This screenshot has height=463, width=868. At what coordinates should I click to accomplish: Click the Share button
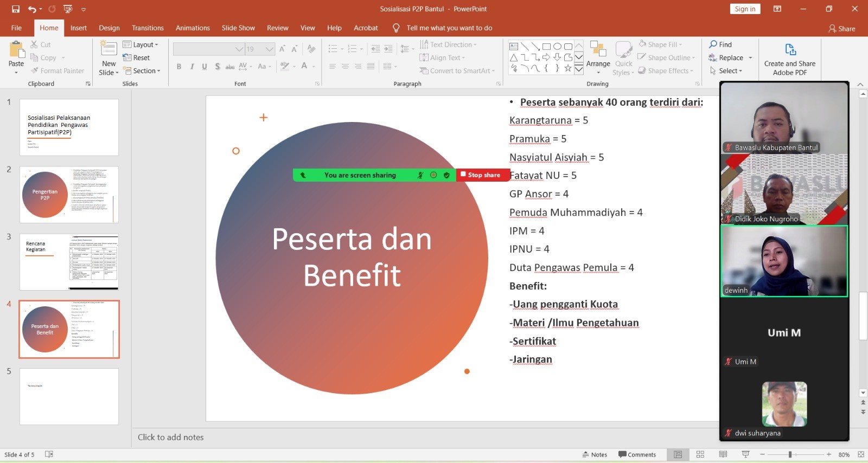tap(842, 28)
